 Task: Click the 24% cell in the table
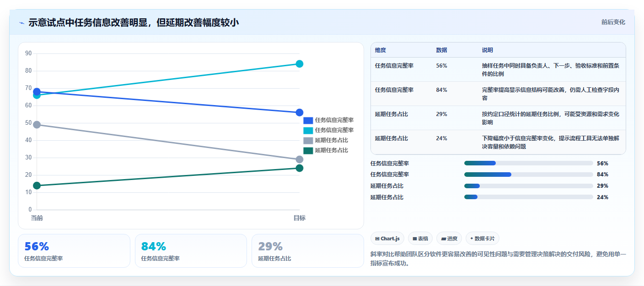[x=442, y=138]
